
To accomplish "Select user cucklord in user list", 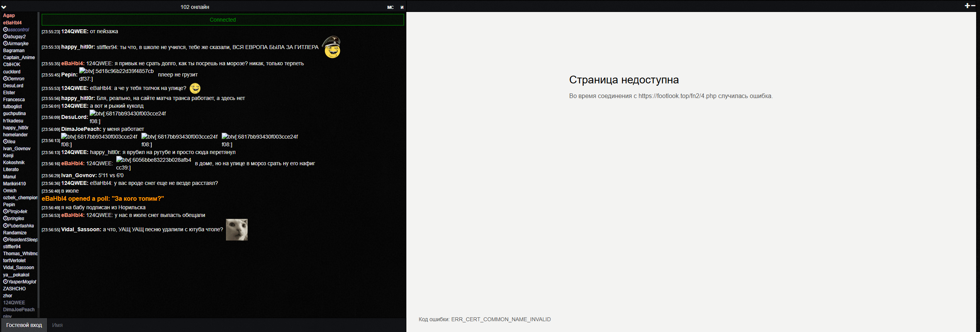I will 12,72.
